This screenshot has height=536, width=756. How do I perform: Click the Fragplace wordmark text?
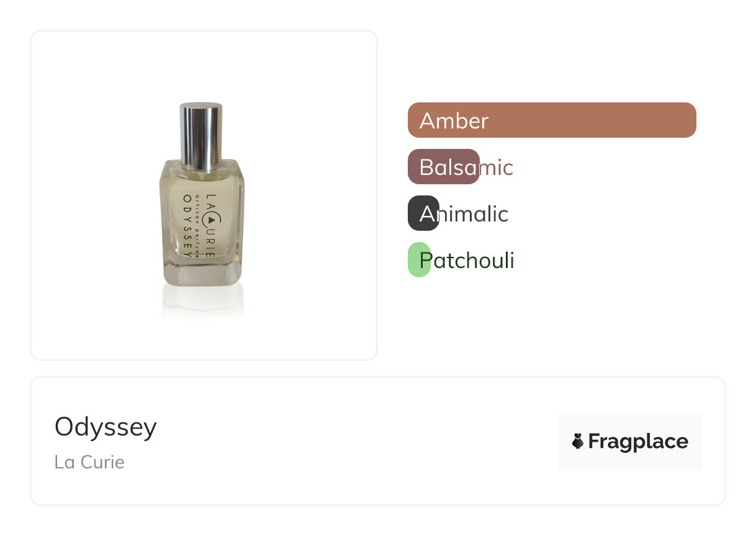click(x=637, y=441)
